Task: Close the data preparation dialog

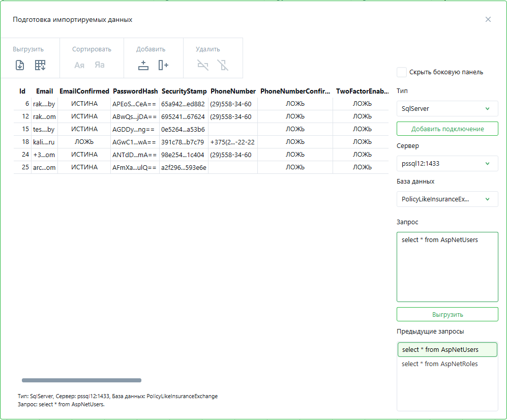Action: point(488,19)
